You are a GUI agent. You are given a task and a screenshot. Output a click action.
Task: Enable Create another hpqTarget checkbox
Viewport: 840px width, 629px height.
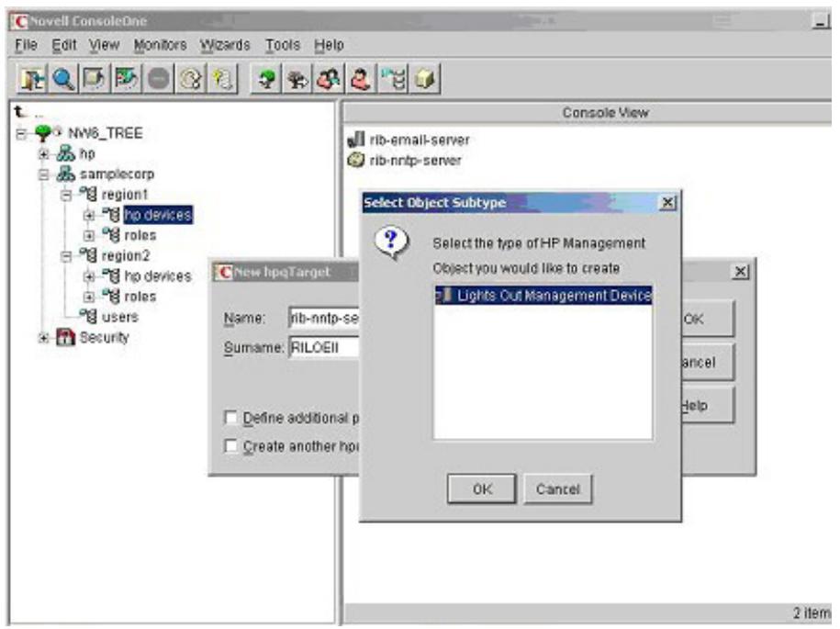231,445
